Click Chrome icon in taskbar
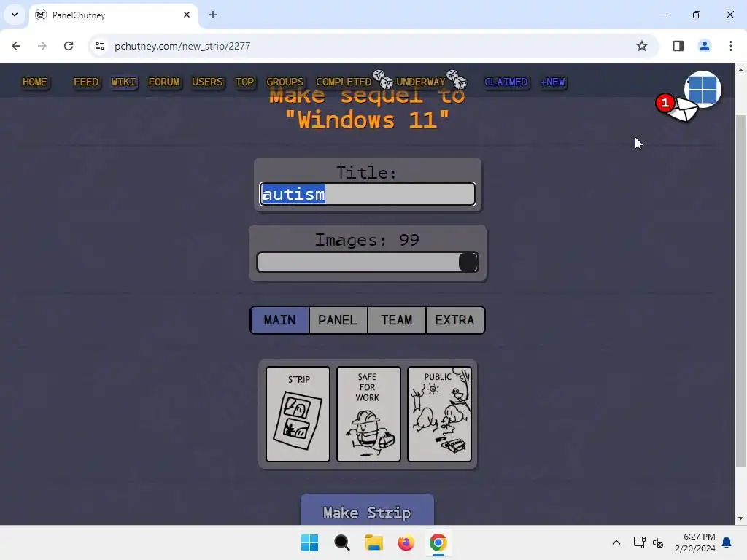Image resolution: width=747 pixels, height=560 pixels. coord(438,542)
